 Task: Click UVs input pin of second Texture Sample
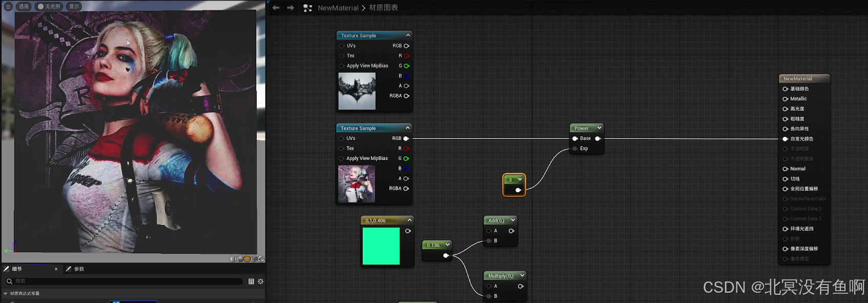pos(341,138)
